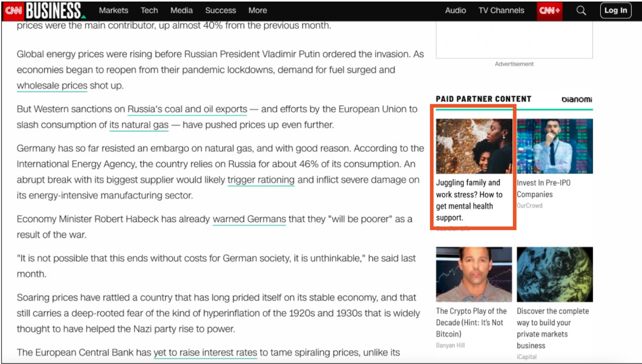Open the yet to raise interest rates link
The height and width of the screenshot is (364, 642).
click(x=205, y=352)
